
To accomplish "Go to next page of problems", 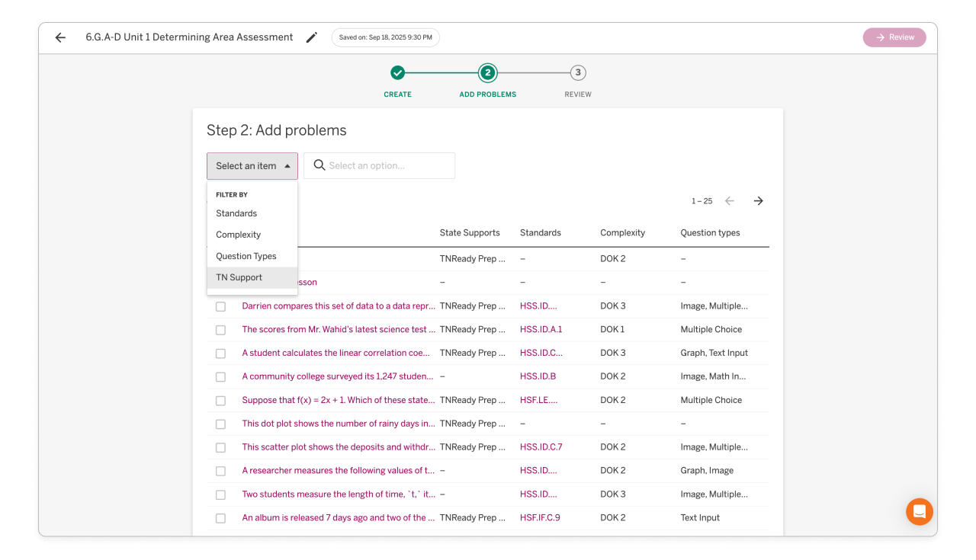I will [x=758, y=201].
